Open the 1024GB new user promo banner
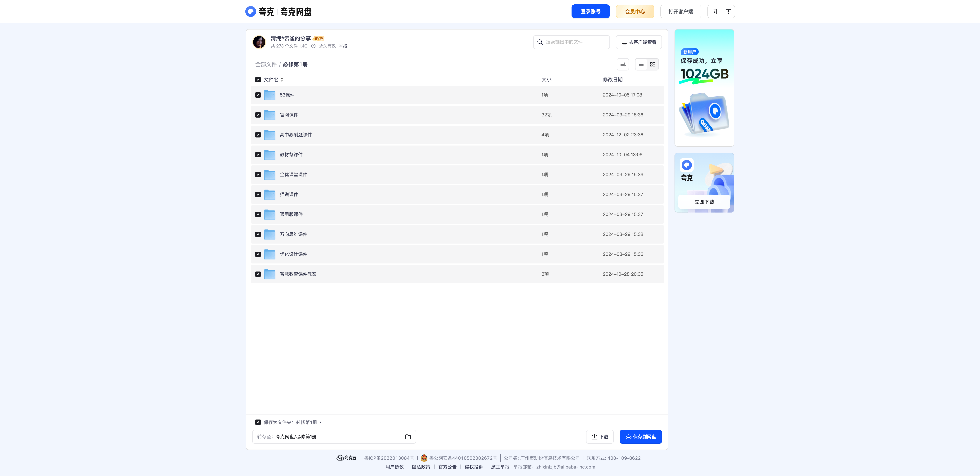980x476 pixels. coord(704,88)
